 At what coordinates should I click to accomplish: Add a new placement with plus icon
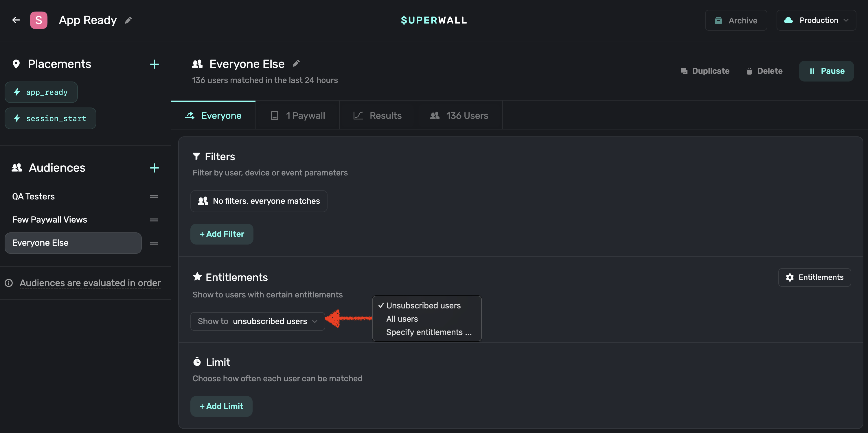(154, 64)
